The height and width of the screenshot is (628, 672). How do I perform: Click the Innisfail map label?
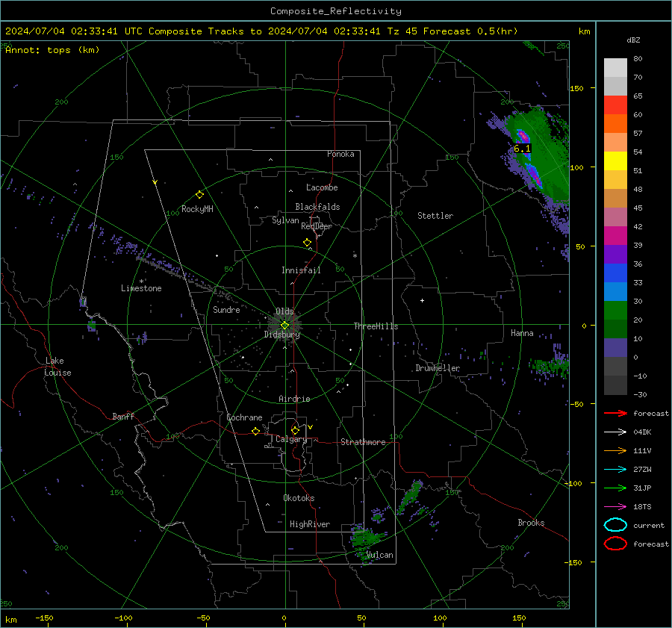(301, 270)
